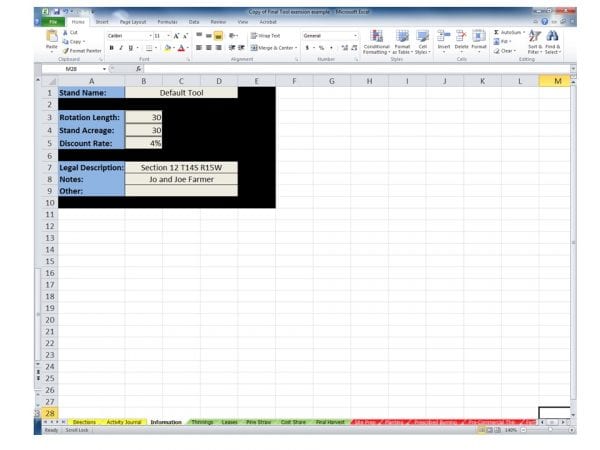Screen dimensions: 600x450
Task: Switch to the Thinnings sheet tab
Action: 201,422
